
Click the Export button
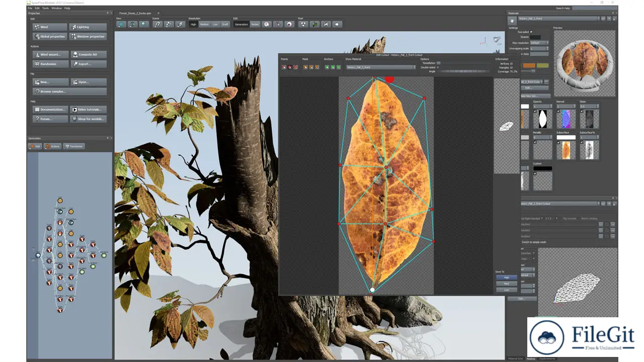[x=88, y=64]
